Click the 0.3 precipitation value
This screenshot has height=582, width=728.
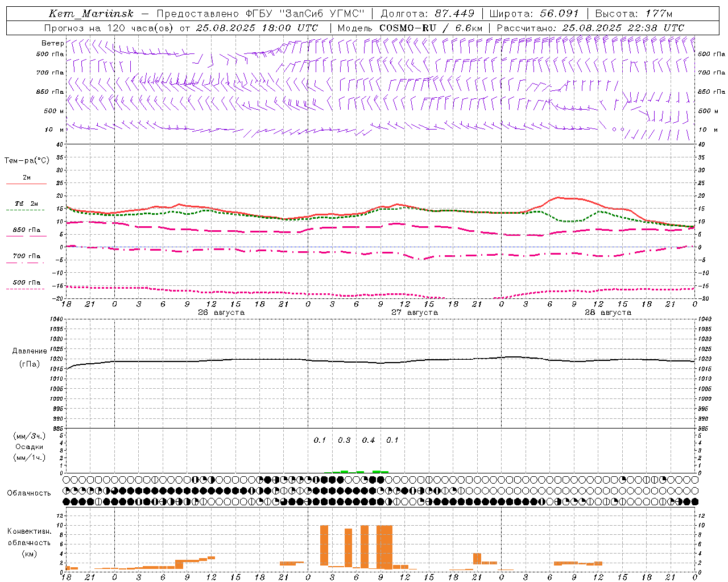[344, 440]
